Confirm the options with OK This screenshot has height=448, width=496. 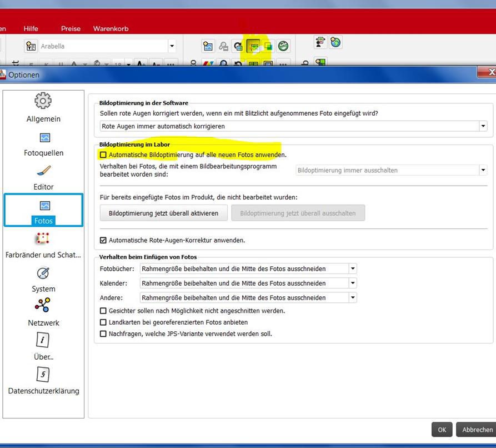442,430
